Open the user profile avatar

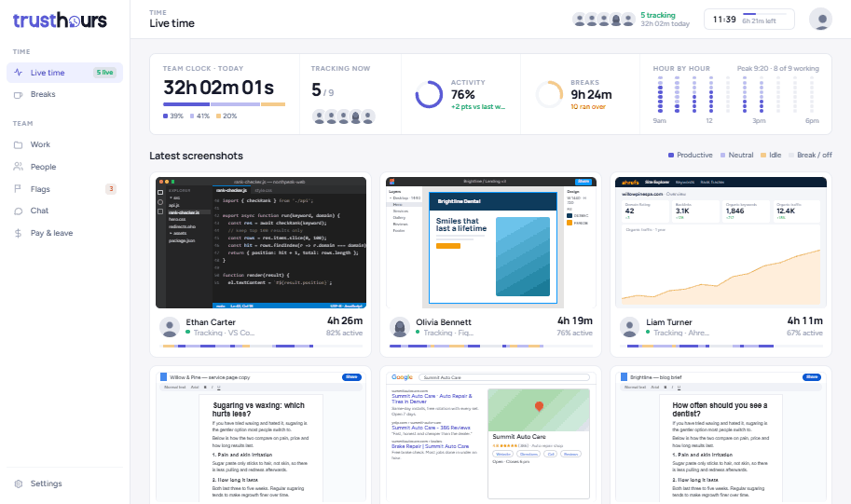pyautogui.click(x=820, y=19)
